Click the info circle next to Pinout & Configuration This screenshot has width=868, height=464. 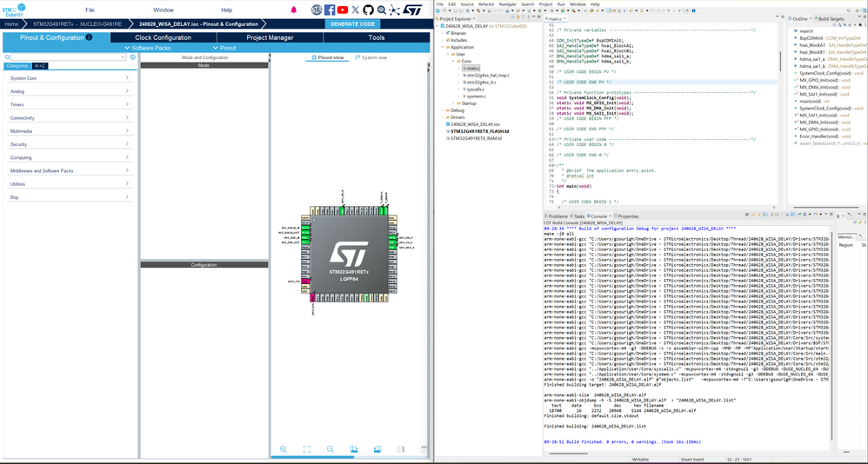tap(89, 37)
